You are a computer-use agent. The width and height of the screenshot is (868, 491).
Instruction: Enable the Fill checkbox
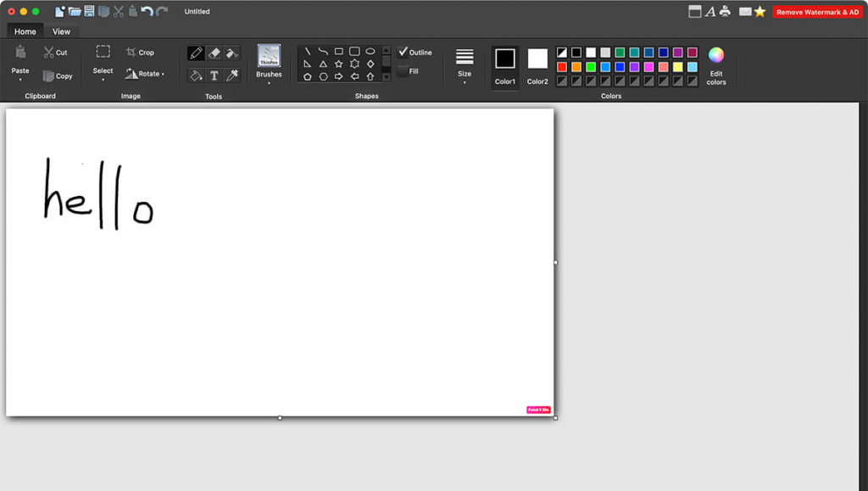[403, 71]
